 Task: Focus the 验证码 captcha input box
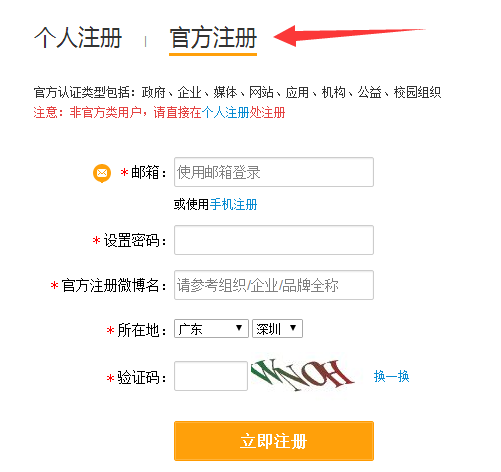[x=211, y=376]
